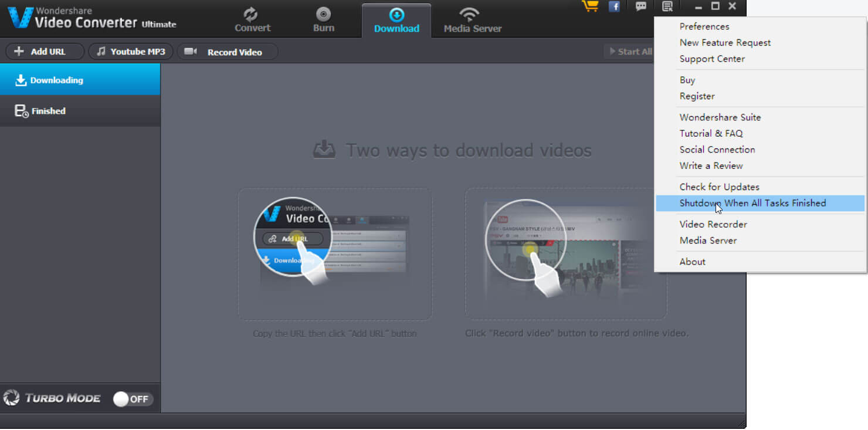
Task: Select Check for Updates menu entry
Action: click(x=760, y=187)
